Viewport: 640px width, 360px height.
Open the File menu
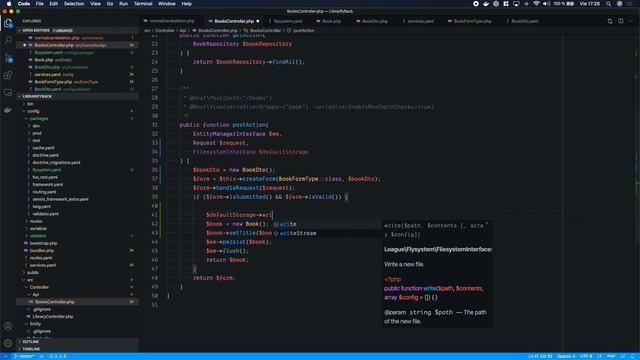(x=40, y=4)
